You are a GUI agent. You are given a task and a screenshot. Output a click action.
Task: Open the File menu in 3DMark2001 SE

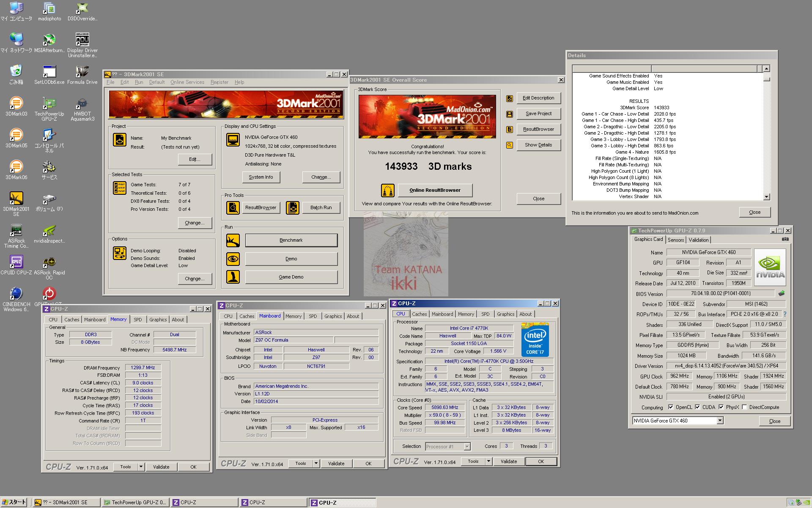(110, 82)
